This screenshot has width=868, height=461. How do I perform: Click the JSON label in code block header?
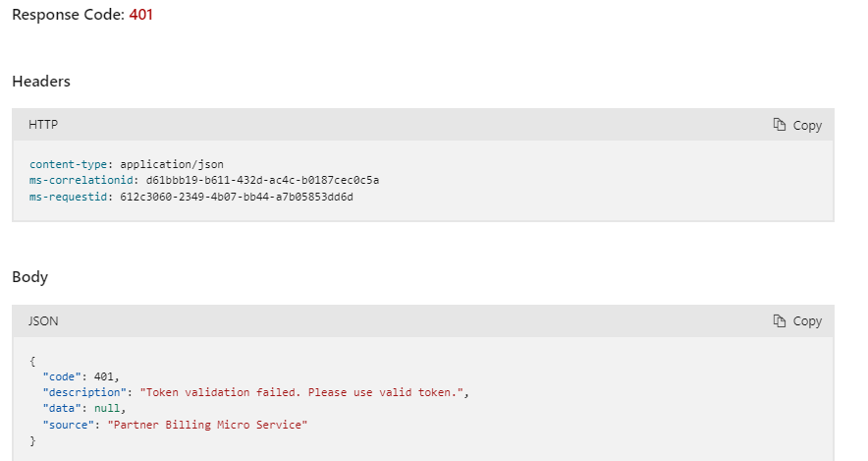coord(43,320)
